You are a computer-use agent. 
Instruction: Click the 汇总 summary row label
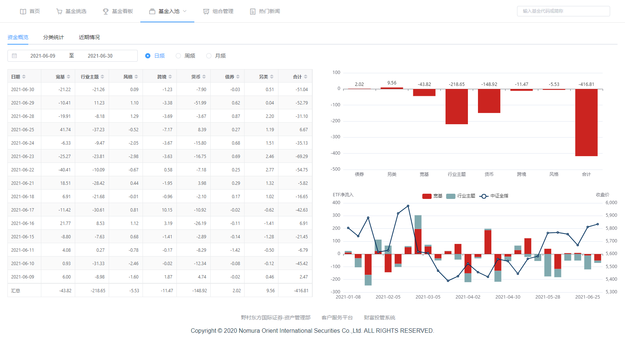coord(16,291)
